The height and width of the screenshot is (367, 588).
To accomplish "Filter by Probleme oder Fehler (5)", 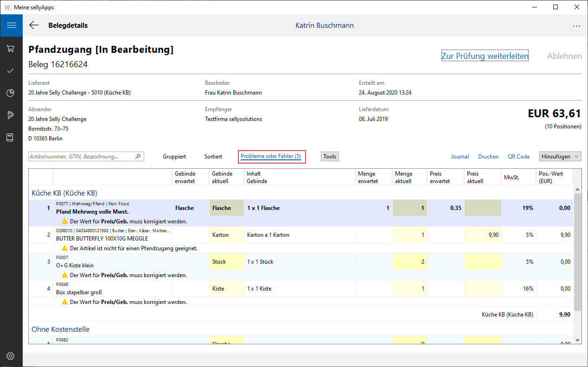I will 271,157.
